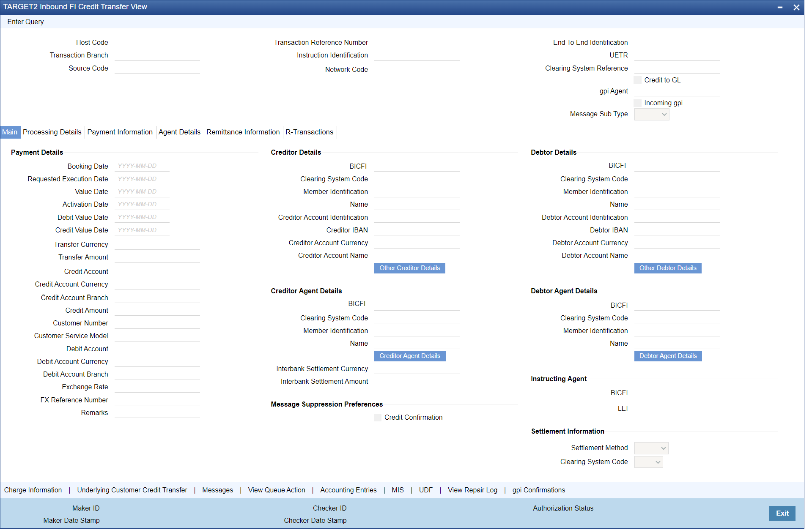Open the Accounting Entries link
The image size is (812, 530).
coord(348,490)
